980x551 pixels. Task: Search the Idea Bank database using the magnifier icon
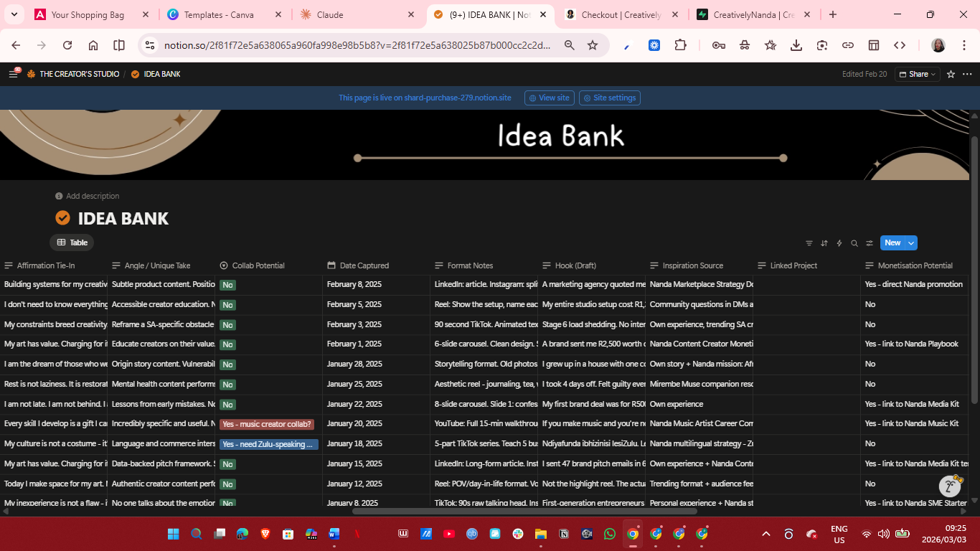(854, 243)
